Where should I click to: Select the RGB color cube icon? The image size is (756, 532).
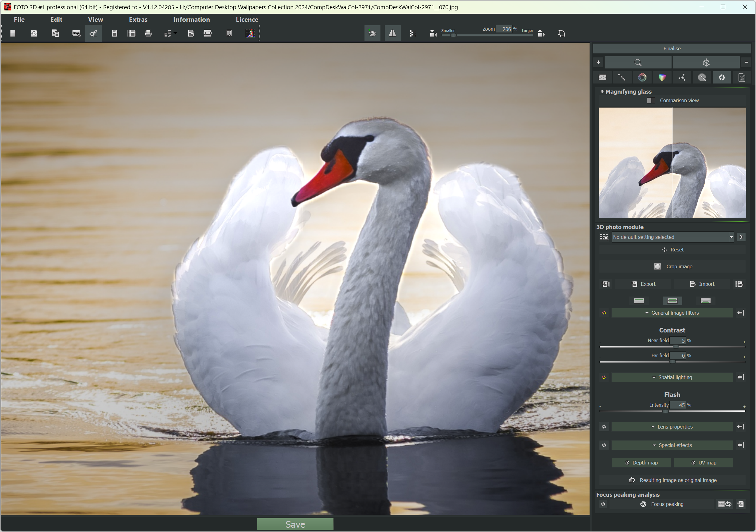(x=662, y=78)
